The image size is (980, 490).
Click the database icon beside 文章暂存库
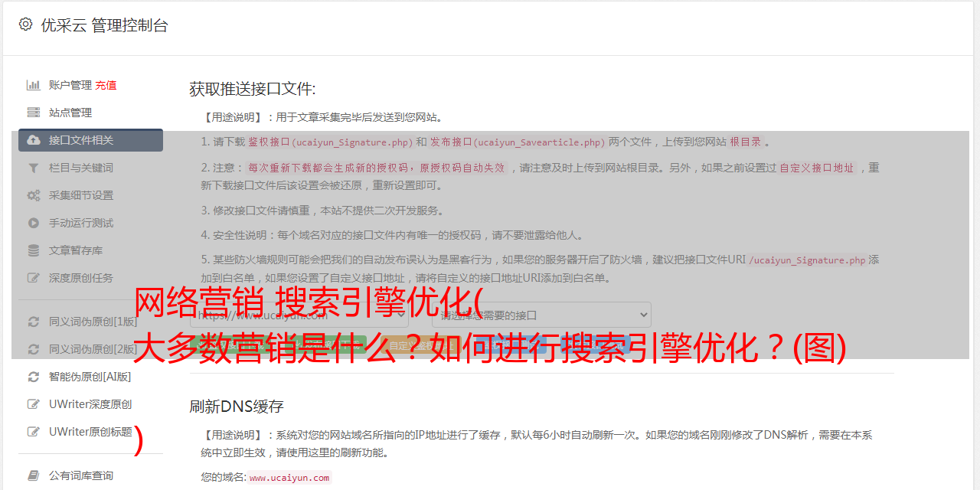click(x=34, y=250)
